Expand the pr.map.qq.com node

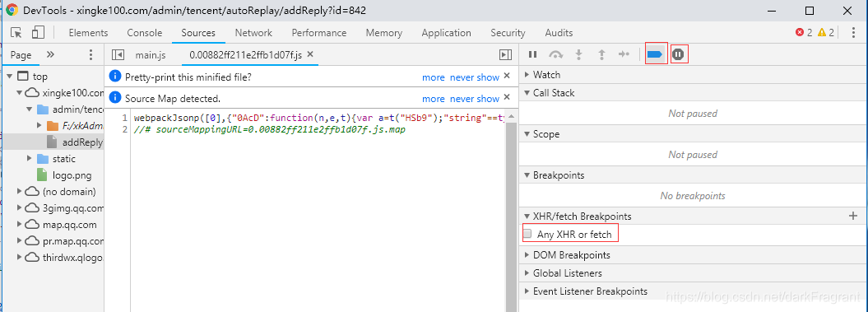20,241
